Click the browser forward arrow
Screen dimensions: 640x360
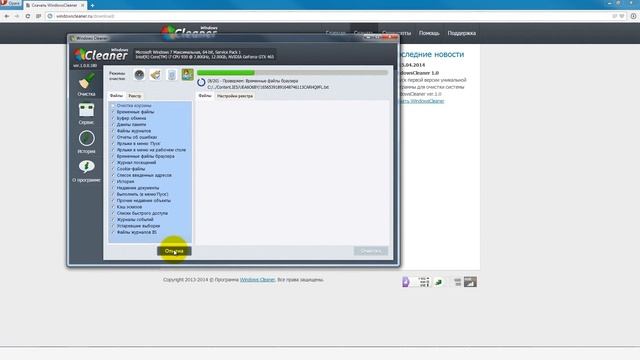17,16
